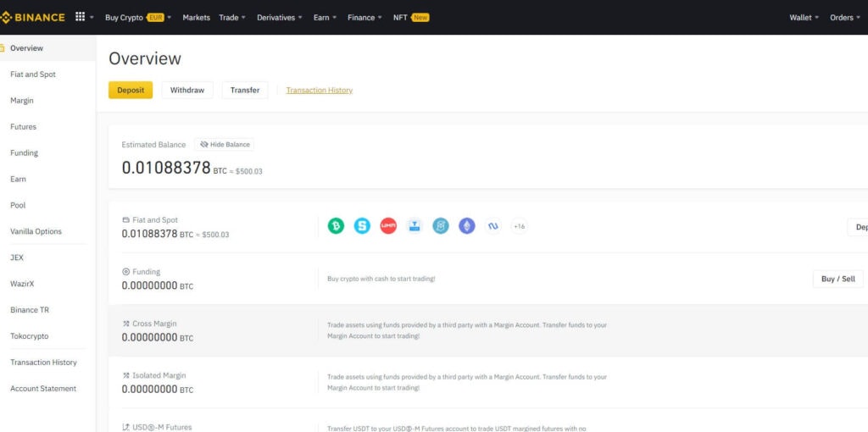Click the Binance logo
Image resolution: width=868 pixels, height=432 pixels.
[33, 17]
